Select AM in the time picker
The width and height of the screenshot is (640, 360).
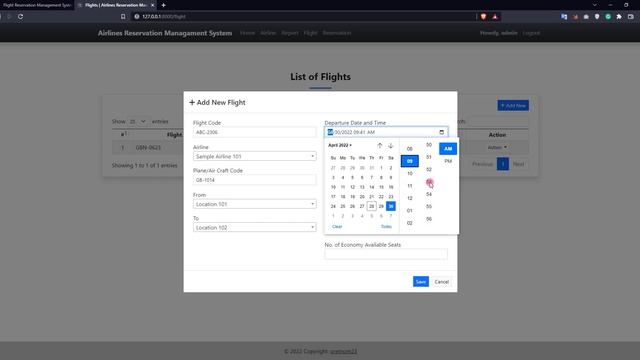(448, 149)
